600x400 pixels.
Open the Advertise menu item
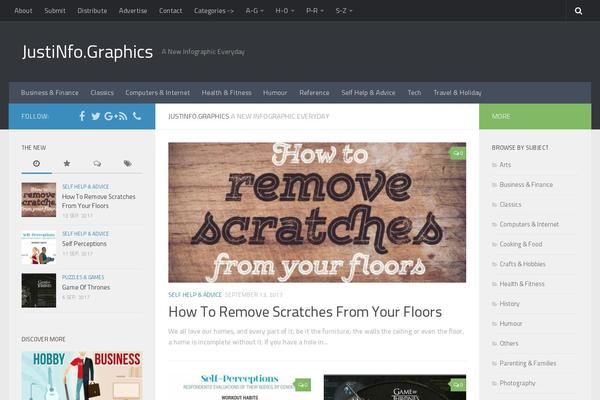coord(133,11)
